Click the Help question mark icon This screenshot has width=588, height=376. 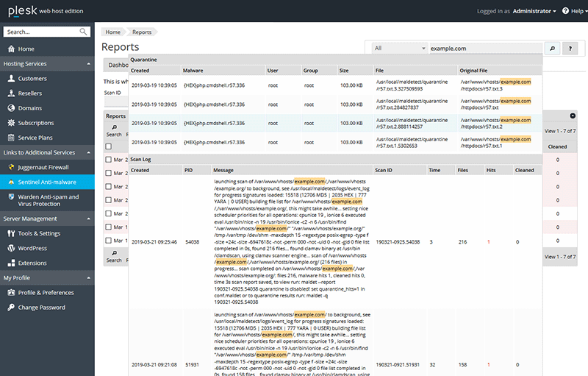[565, 11]
